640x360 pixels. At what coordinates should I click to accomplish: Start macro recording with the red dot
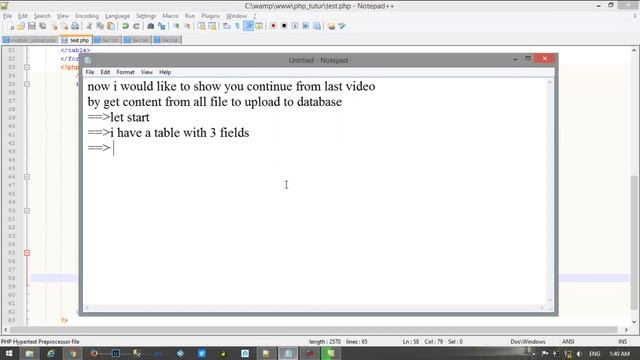273,26
